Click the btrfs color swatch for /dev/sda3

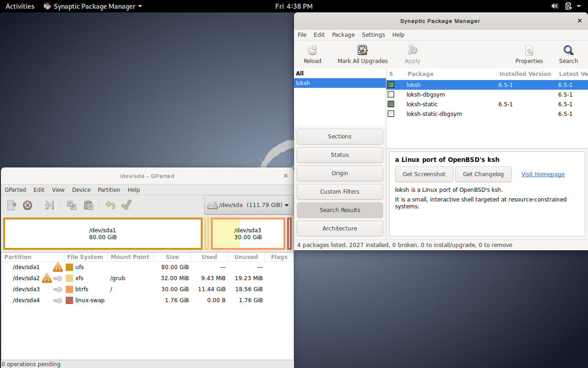coord(69,289)
